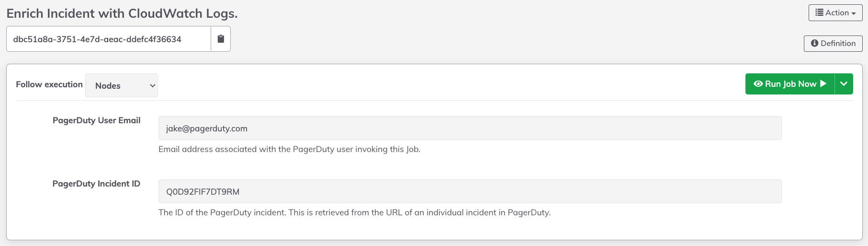Viewport: 868px width, 246px height.
Task: Copy the job UUID using clipboard icon
Action: (221, 39)
